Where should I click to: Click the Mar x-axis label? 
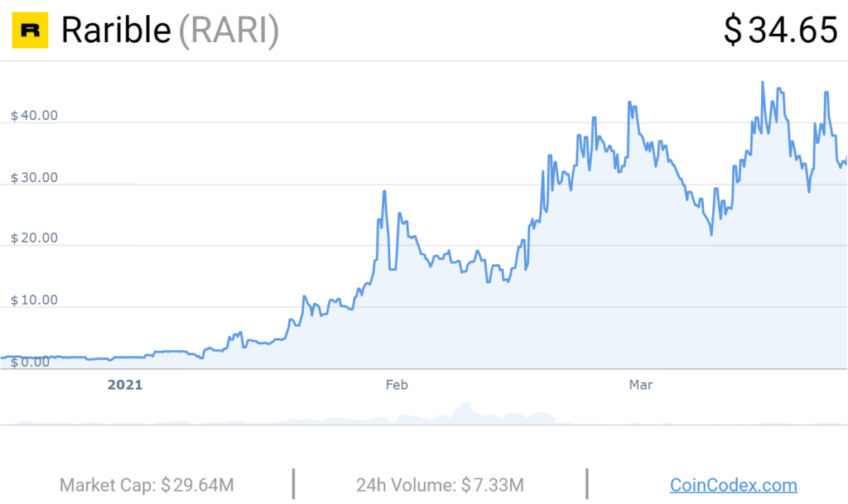point(641,385)
